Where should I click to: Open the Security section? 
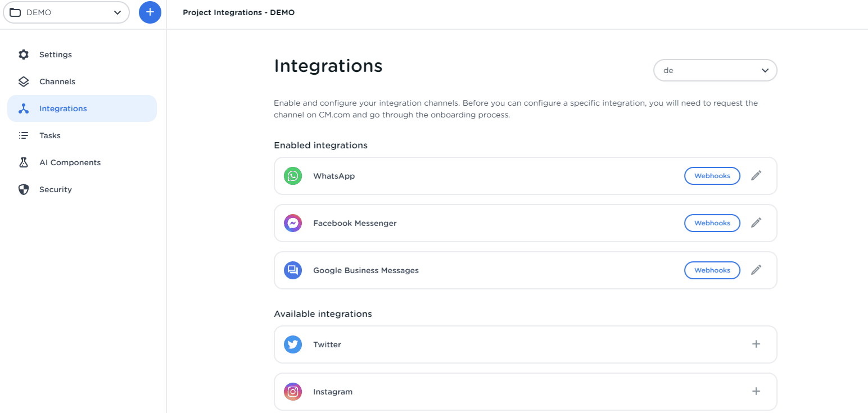click(55, 189)
